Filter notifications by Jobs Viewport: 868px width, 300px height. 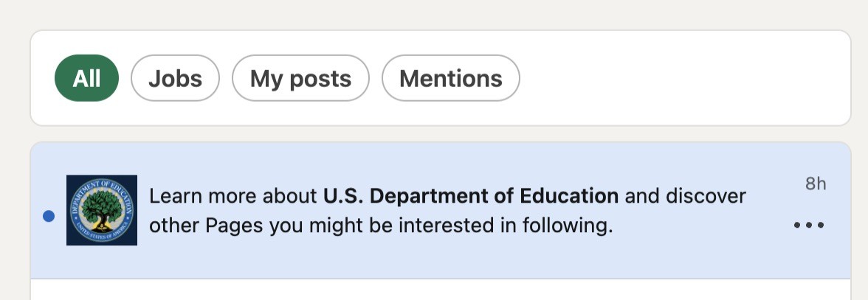point(175,78)
